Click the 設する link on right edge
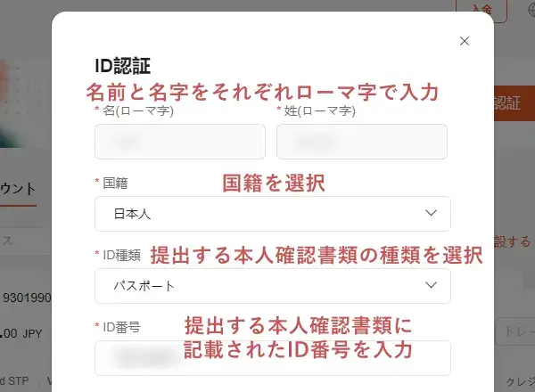Viewport: 535px width, 392px height. click(512, 242)
